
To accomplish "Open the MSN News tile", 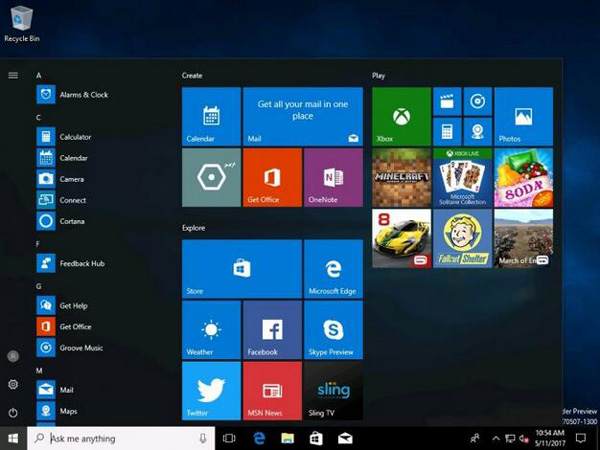I will (272, 391).
